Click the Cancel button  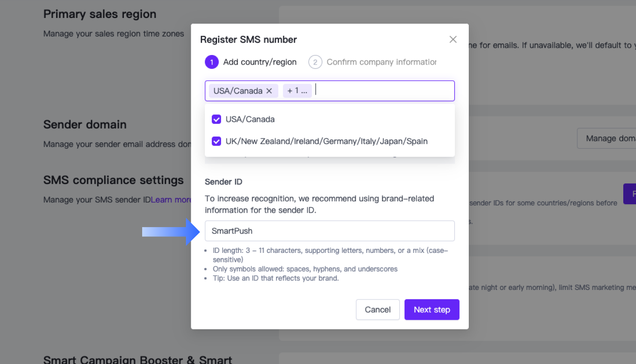(x=377, y=309)
